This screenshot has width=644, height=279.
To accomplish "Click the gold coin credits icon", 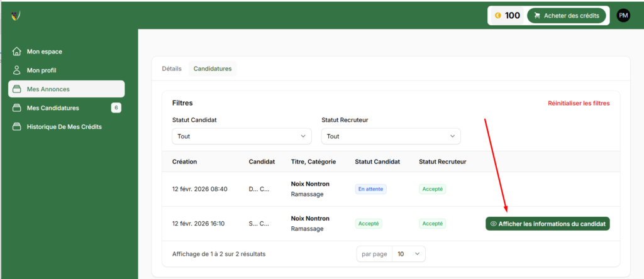I will [x=497, y=16].
